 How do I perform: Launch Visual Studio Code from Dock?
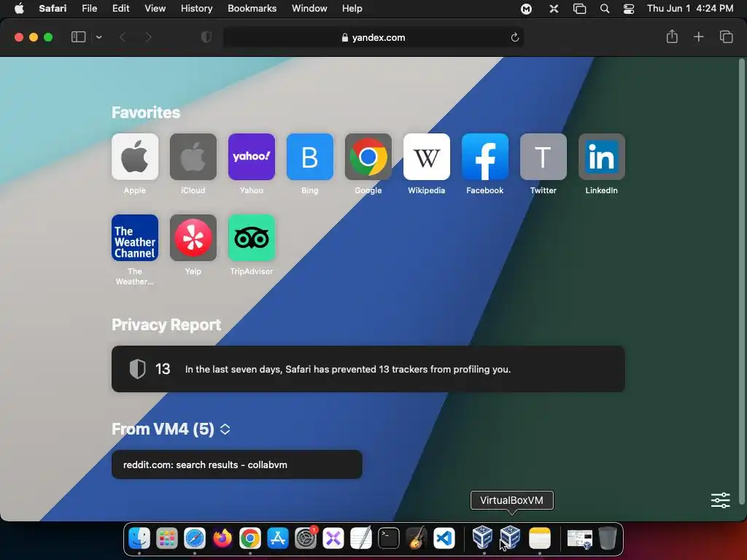pyautogui.click(x=444, y=539)
